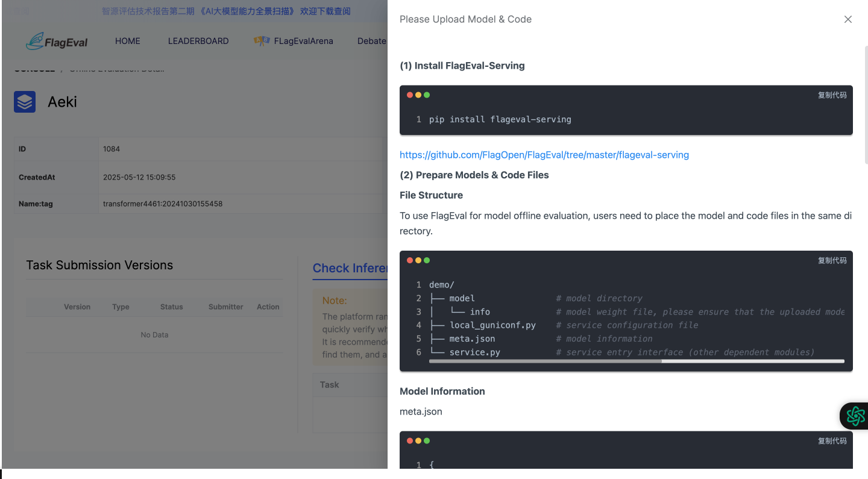This screenshot has width=868, height=479.
Task: Click the Status column header
Action: [171, 307]
